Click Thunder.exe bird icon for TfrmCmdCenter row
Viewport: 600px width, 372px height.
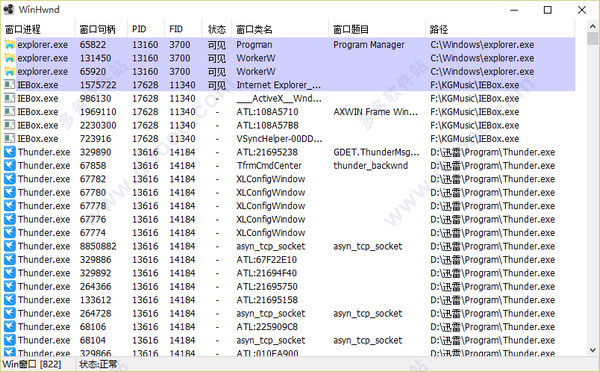coord(10,165)
